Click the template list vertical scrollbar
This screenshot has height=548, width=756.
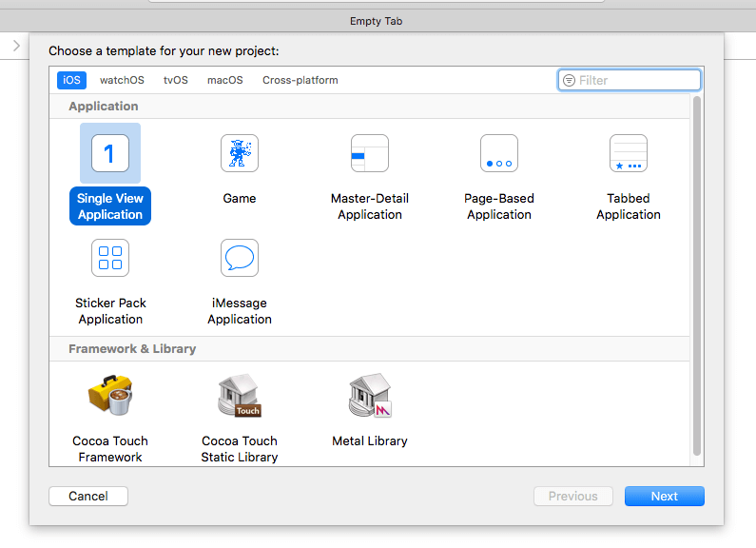[697, 276]
